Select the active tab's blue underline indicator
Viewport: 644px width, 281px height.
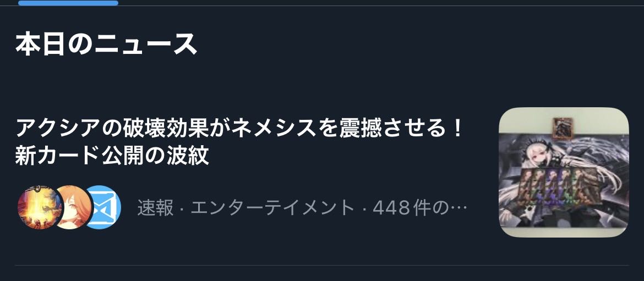coord(68,3)
